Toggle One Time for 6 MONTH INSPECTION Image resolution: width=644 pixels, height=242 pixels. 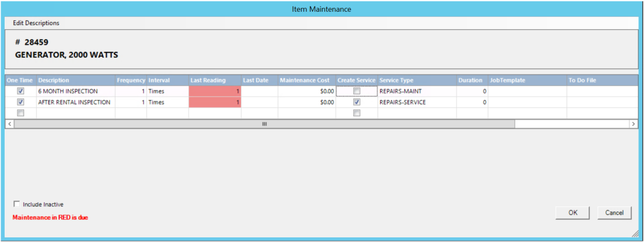tap(20, 91)
